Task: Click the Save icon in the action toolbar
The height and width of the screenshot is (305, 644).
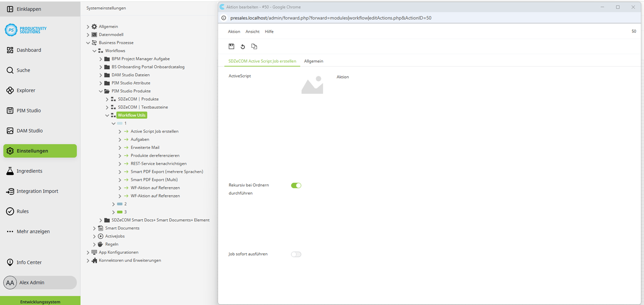Action: pos(231,46)
